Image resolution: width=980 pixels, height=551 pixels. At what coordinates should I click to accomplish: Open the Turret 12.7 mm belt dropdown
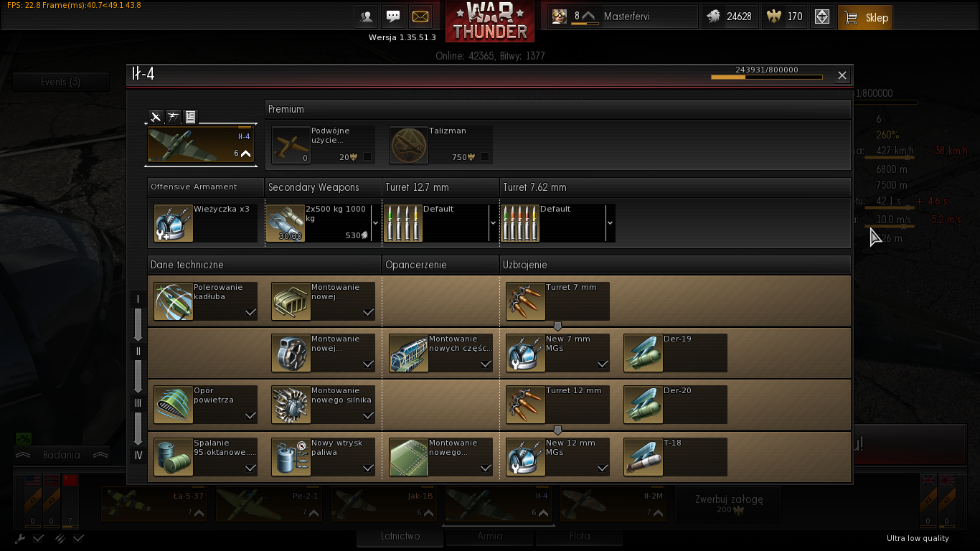tap(493, 223)
